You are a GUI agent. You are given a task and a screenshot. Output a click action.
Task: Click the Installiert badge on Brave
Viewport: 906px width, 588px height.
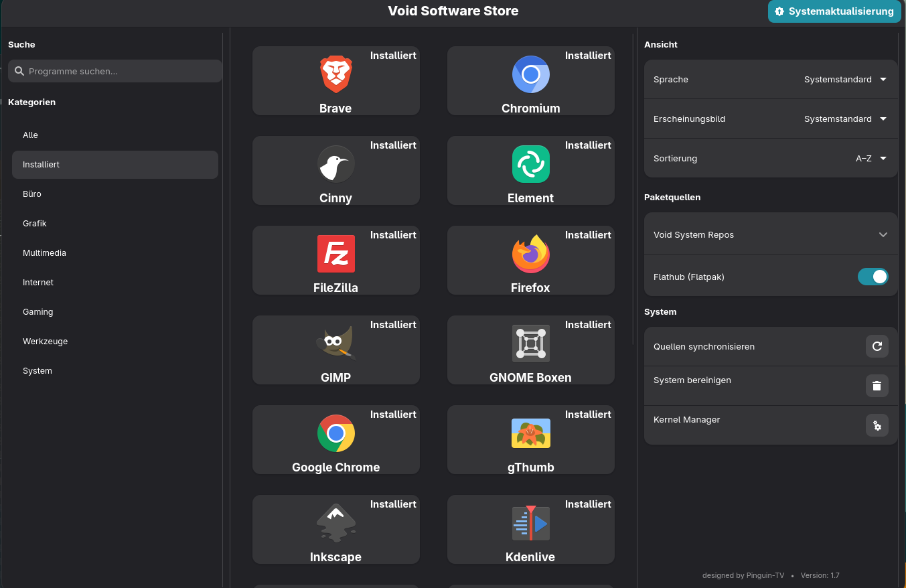[393, 56]
